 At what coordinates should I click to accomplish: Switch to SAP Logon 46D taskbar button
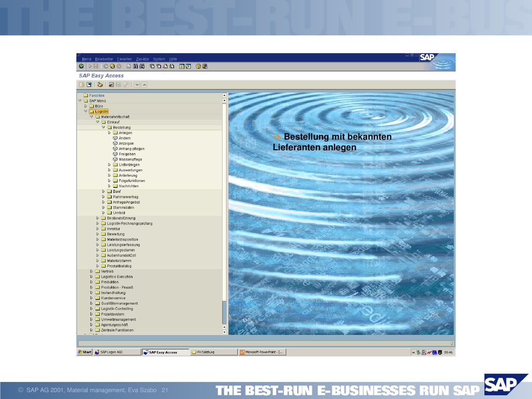(x=117, y=352)
